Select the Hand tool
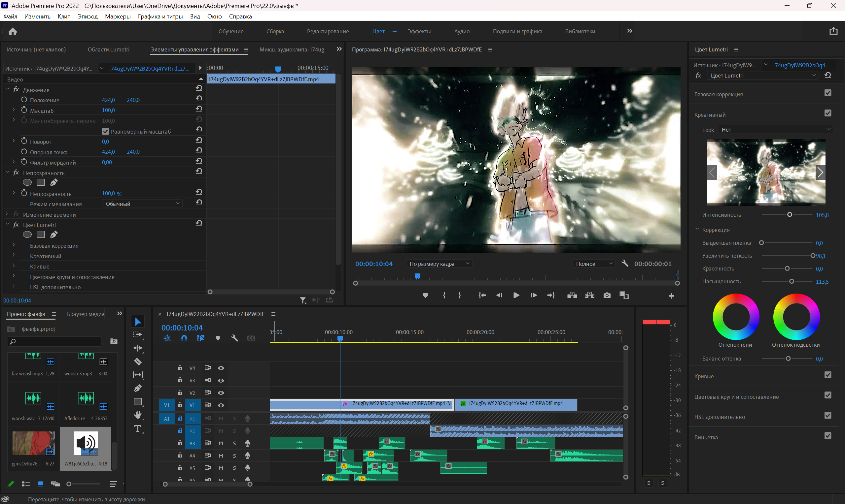This screenshot has width=845, height=504. [138, 415]
